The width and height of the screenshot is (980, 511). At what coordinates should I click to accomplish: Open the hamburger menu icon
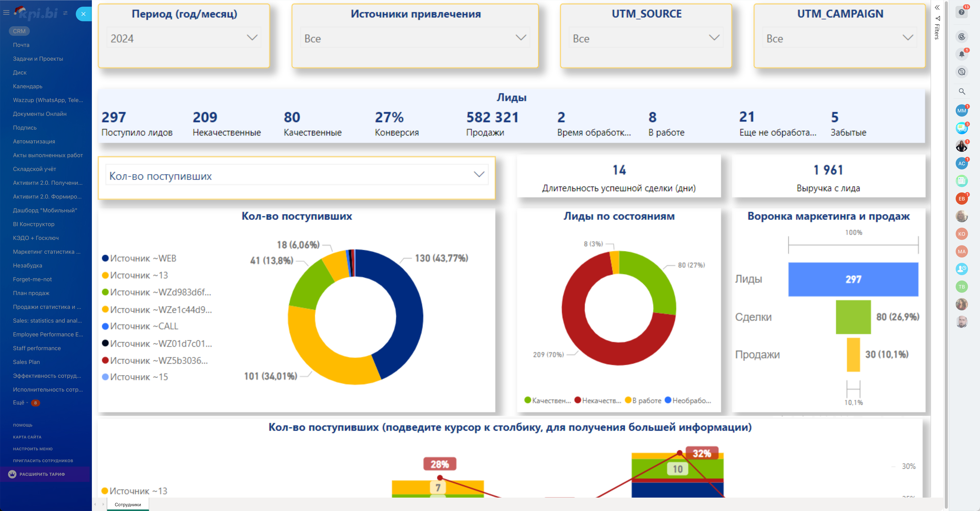pos(6,13)
